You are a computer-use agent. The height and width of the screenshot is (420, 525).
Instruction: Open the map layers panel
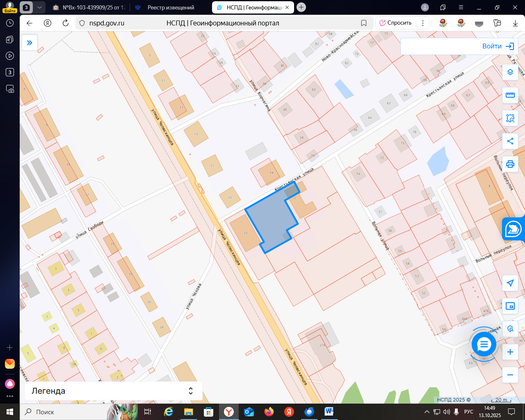click(510, 72)
